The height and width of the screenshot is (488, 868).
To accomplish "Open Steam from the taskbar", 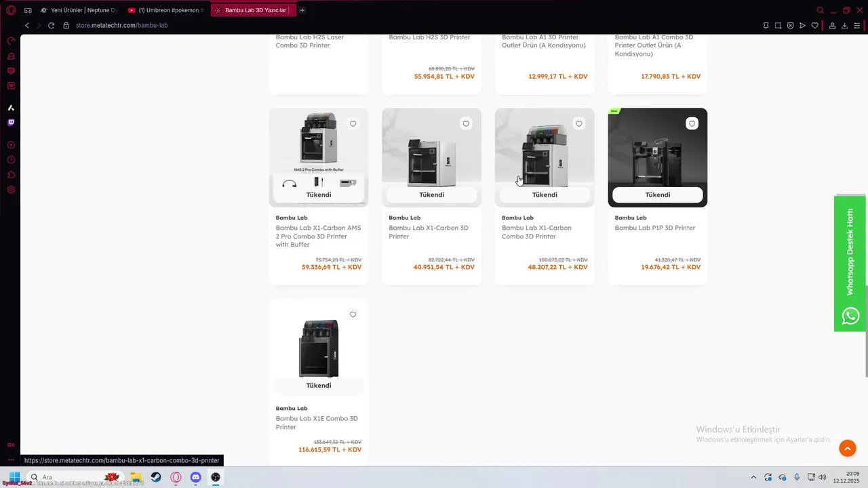I will click(x=156, y=477).
